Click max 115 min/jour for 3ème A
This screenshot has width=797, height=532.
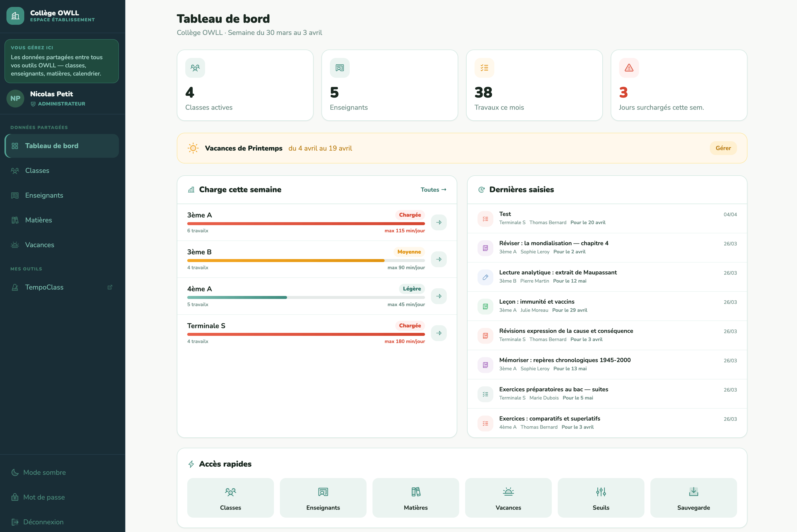click(404, 231)
